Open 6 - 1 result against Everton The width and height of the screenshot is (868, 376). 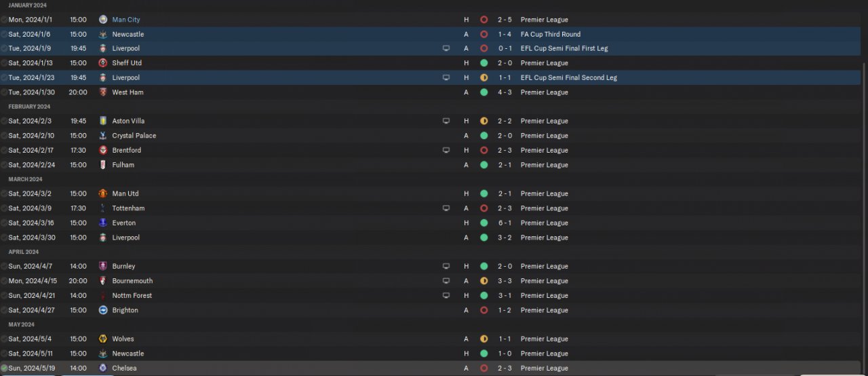[504, 223]
